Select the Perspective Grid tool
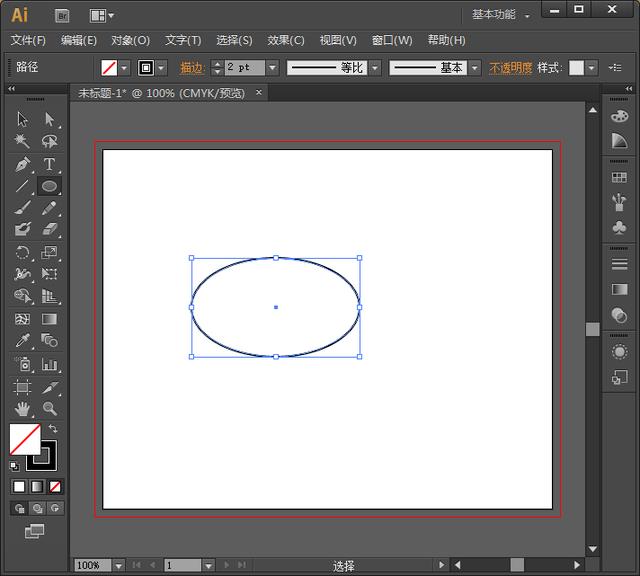 coord(49,296)
